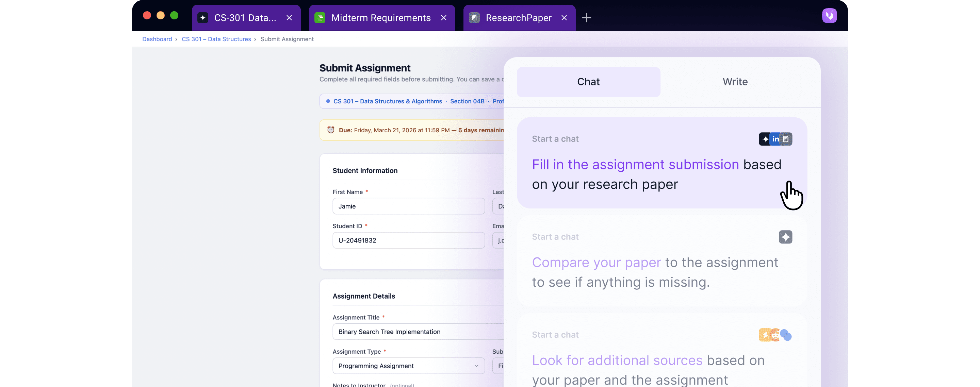
Task: Close the Midterm Requirements tab
Action: coord(444,18)
